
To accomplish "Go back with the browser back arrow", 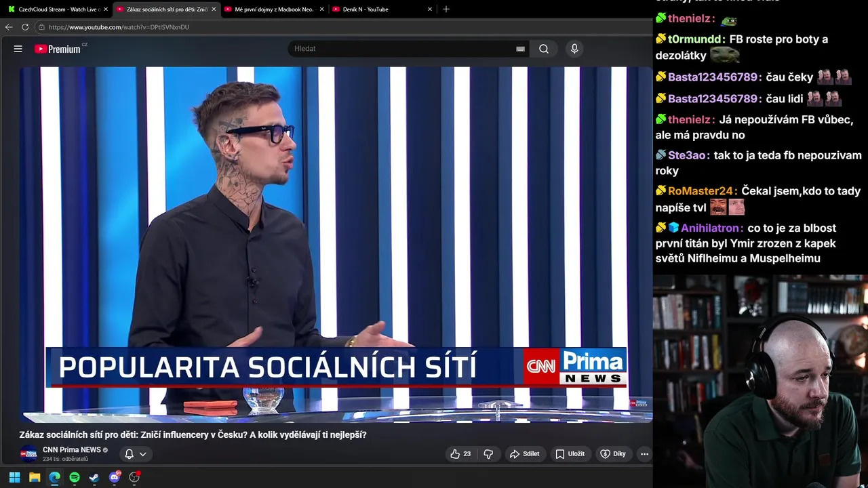I will 9,27.
